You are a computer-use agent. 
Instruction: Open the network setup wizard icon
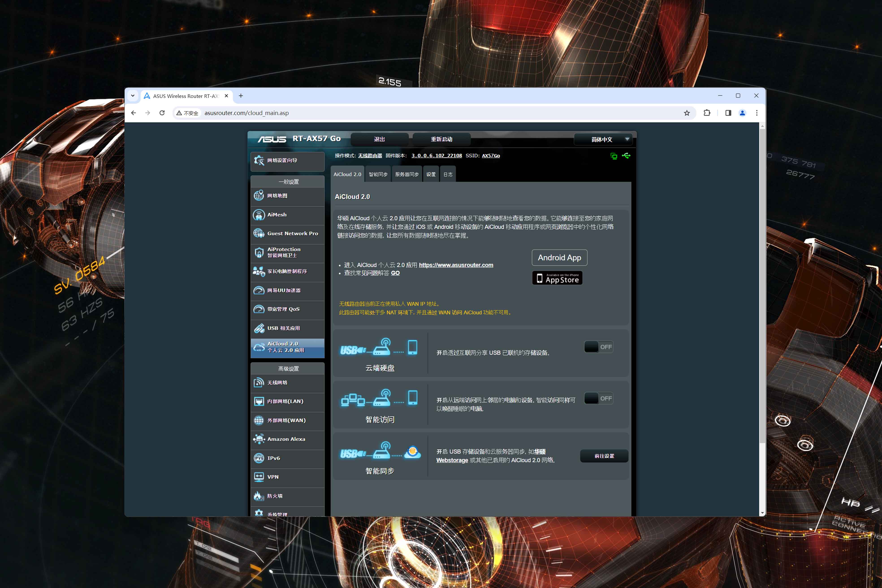coord(259,160)
